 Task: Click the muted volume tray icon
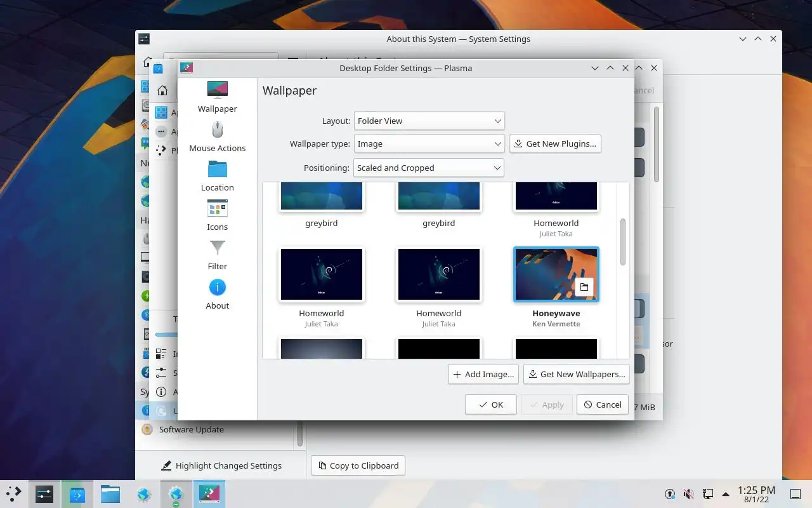[x=689, y=493]
